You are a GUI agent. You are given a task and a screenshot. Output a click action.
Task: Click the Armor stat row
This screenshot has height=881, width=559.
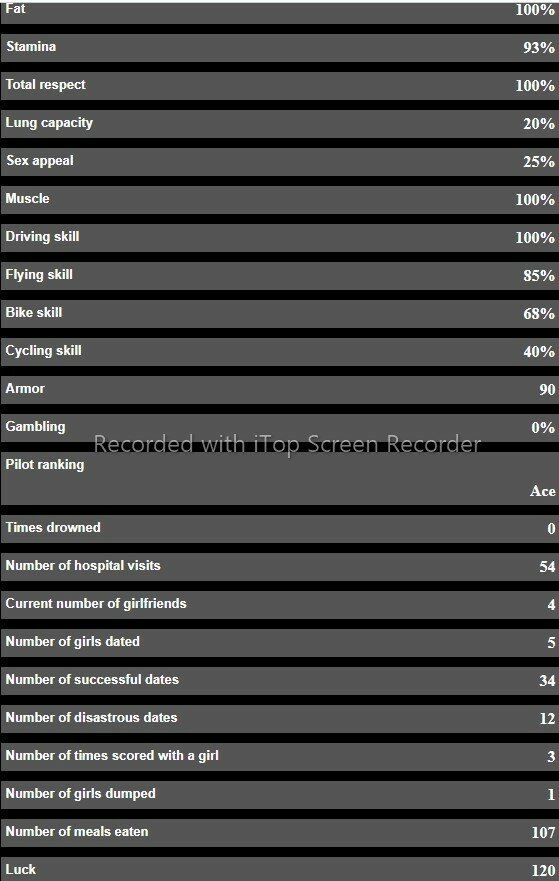point(279,389)
